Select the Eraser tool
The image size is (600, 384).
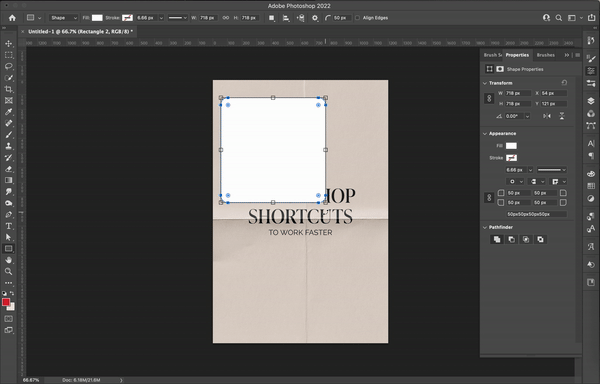(x=8, y=169)
